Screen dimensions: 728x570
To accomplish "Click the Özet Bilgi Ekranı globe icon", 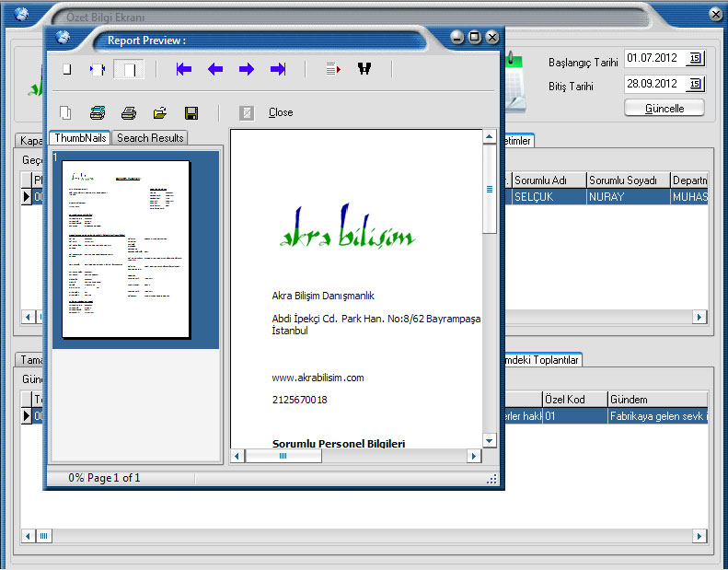I will click(21, 15).
